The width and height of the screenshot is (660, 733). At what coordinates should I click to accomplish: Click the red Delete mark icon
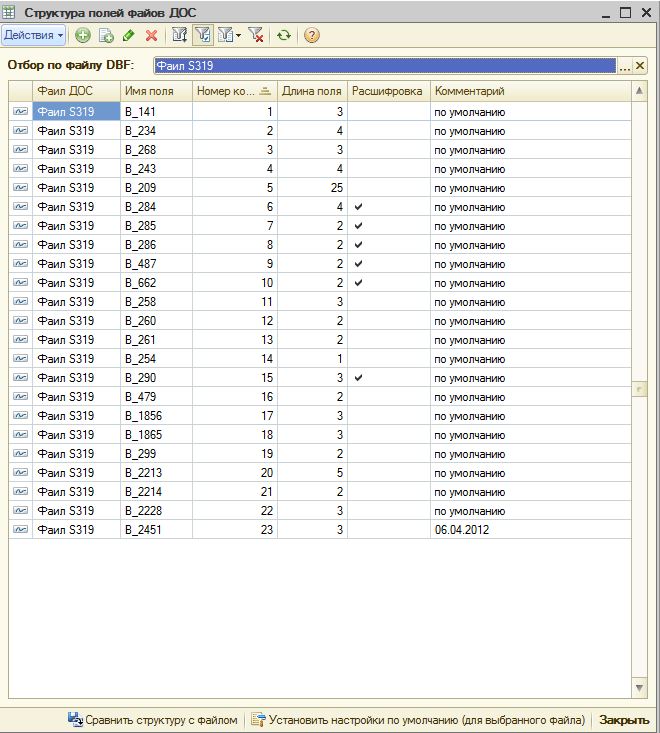coord(152,35)
